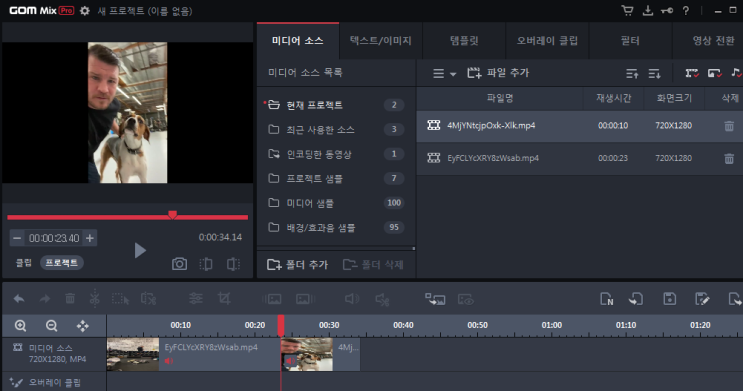Open the shopping cart purchase icon

point(627,10)
